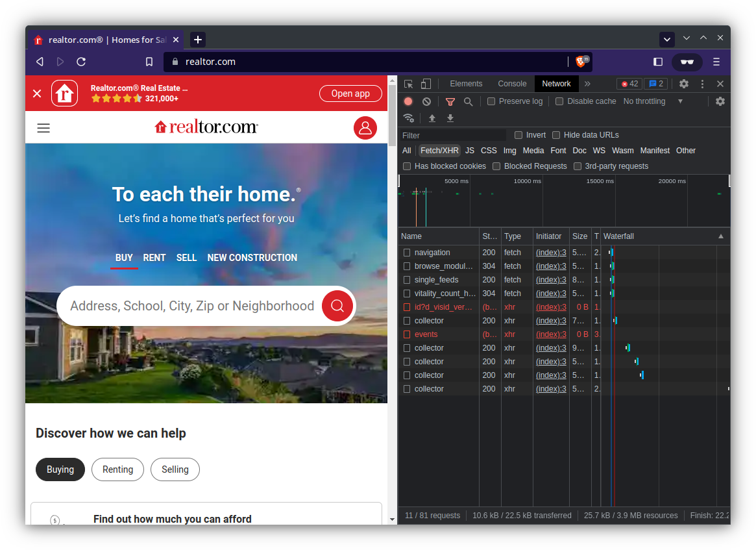Switch to the Console tab
The height and width of the screenshot is (550, 756).
click(x=512, y=84)
